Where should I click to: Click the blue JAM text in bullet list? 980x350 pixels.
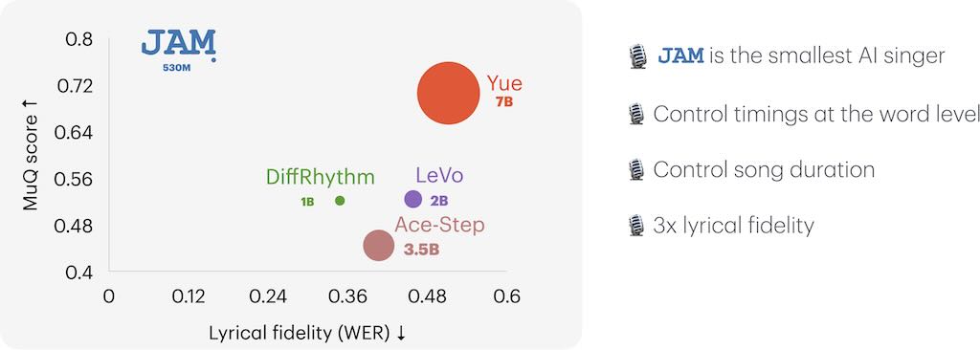coord(680,56)
